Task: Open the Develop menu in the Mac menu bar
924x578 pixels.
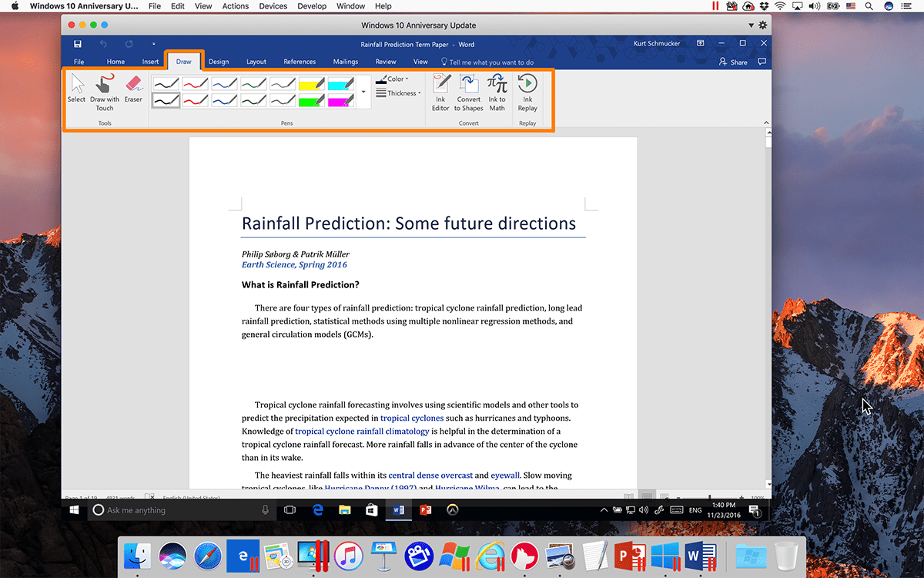Action: point(312,6)
